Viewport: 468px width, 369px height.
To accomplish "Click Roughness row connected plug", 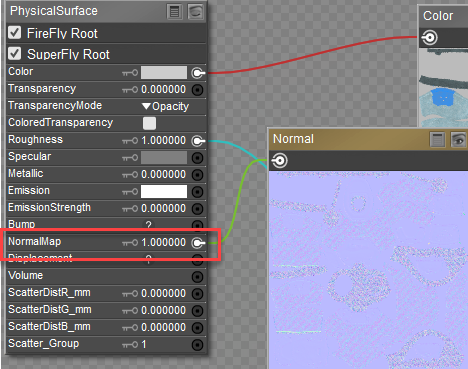I will (x=198, y=141).
